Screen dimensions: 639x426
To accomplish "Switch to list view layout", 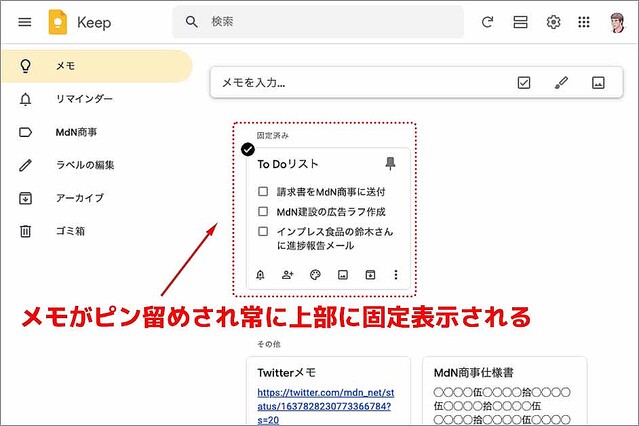I will coord(520,22).
